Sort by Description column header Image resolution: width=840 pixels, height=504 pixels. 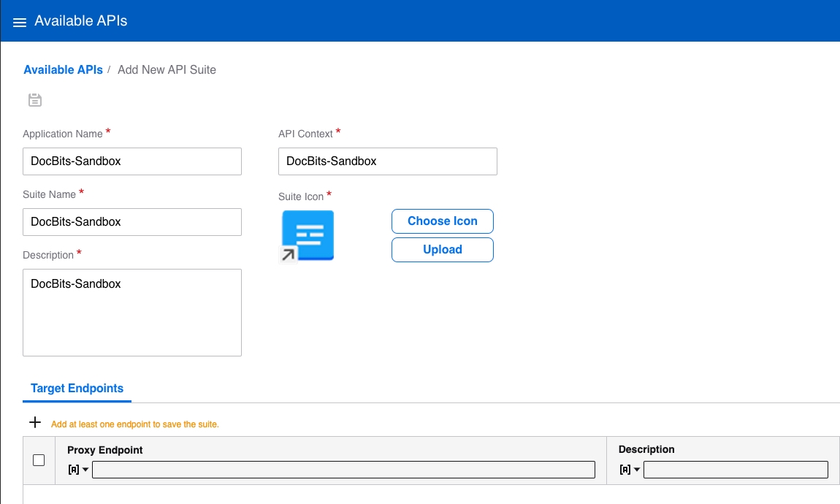(646, 449)
